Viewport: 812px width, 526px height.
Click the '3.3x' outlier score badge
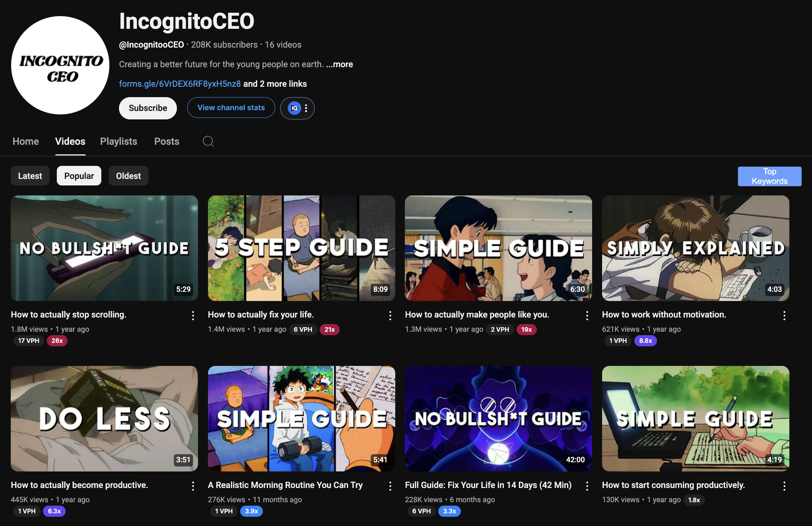pos(449,511)
